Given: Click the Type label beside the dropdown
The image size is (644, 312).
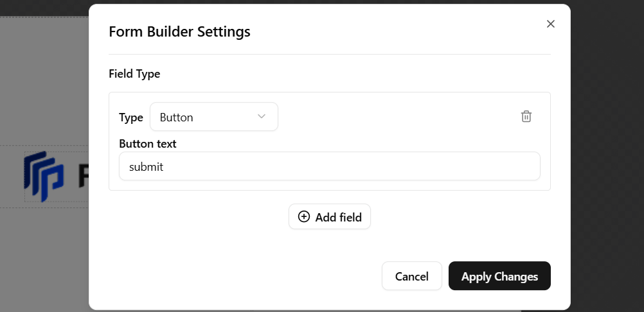Looking at the screenshot, I should pyautogui.click(x=131, y=117).
